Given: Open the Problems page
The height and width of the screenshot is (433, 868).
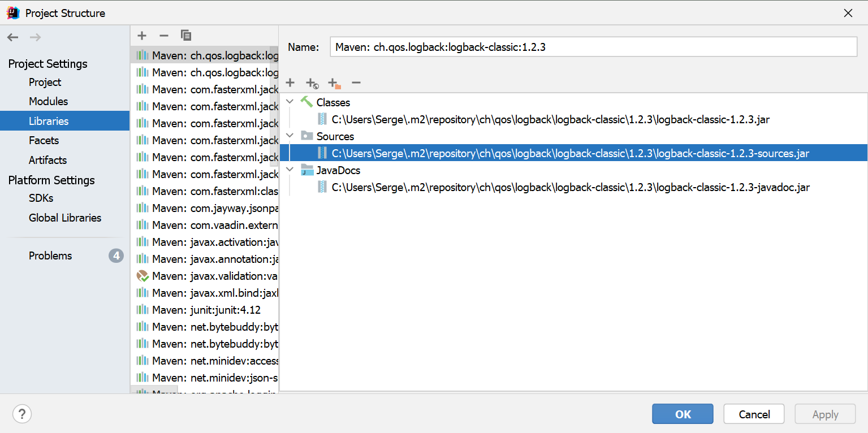Looking at the screenshot, I should tap(50, 256).
